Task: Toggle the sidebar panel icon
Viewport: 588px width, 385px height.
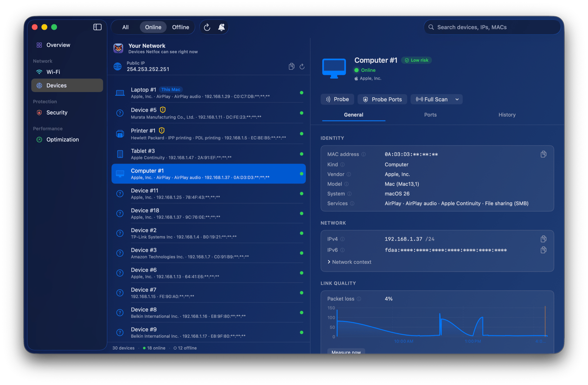Action: (97, 27)
